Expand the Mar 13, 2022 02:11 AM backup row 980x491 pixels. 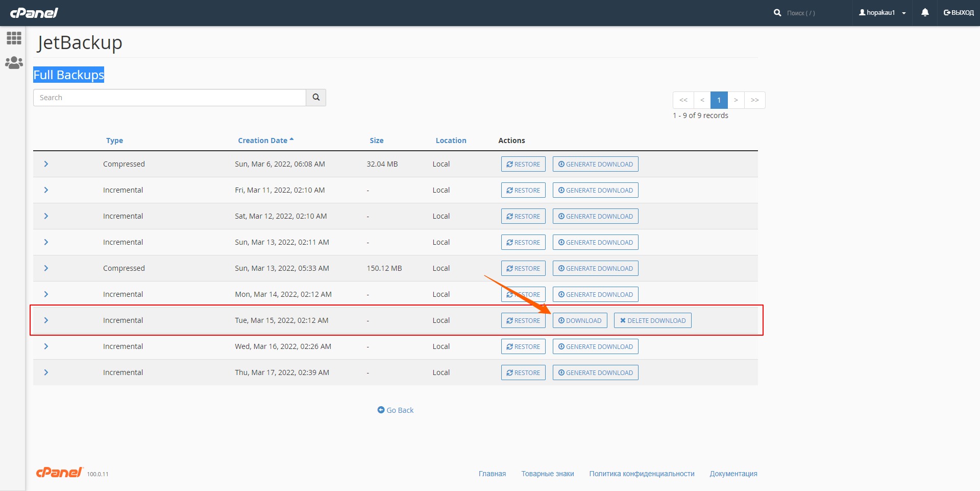pos(46,242)
